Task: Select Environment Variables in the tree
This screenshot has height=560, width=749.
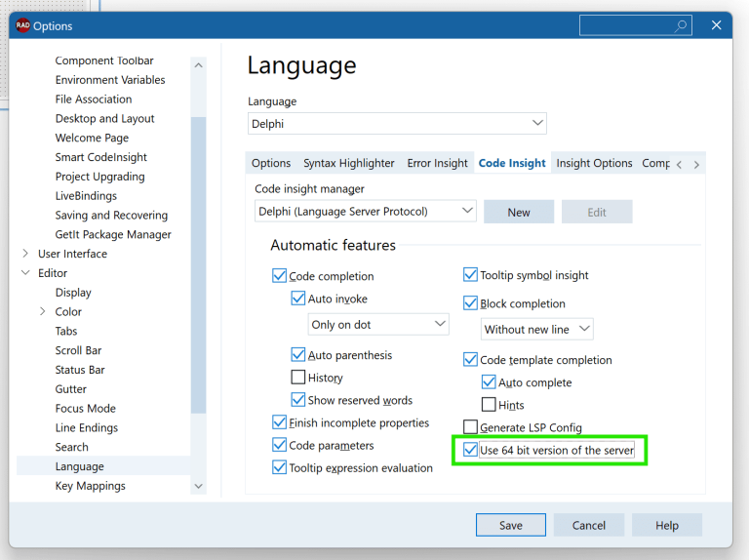Action: (x=110, y=80)
